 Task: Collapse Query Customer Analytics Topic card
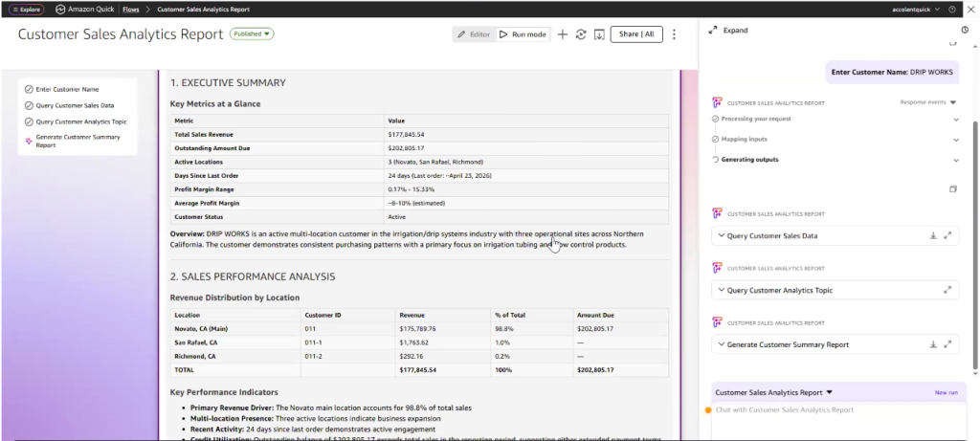point(722,290)
